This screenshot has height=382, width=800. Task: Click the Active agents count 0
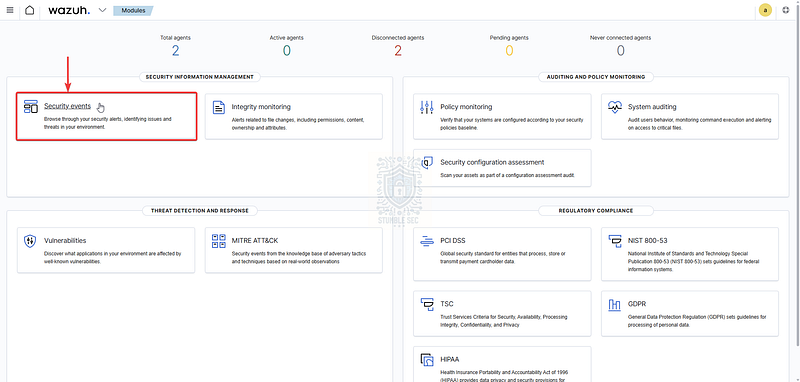(287, 50)
